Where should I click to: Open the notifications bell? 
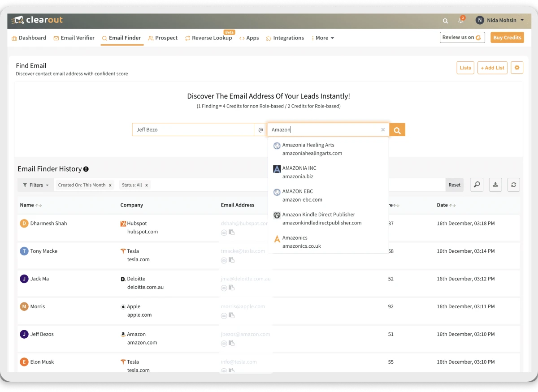point(460,20)
